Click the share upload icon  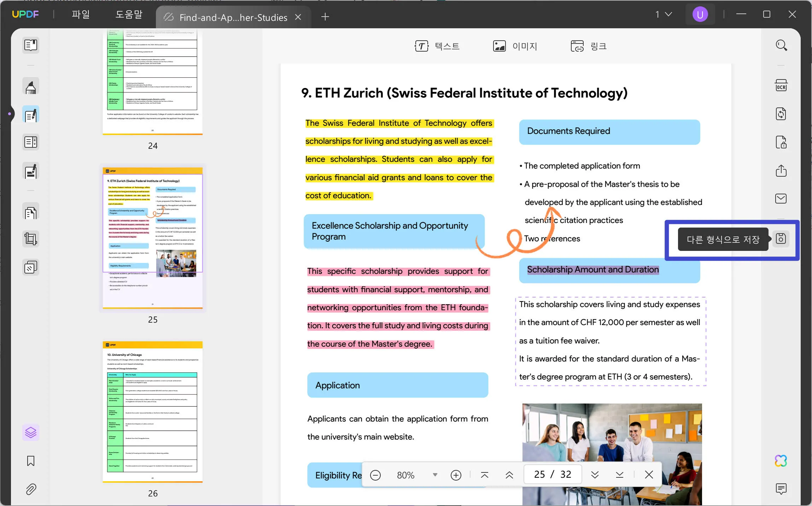(781, 171)
